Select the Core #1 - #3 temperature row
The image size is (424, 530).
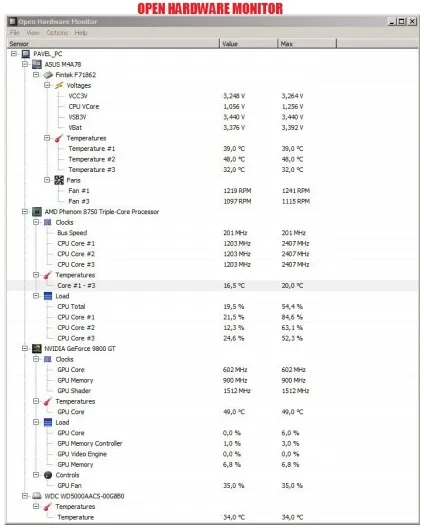[x=212, y=286]
